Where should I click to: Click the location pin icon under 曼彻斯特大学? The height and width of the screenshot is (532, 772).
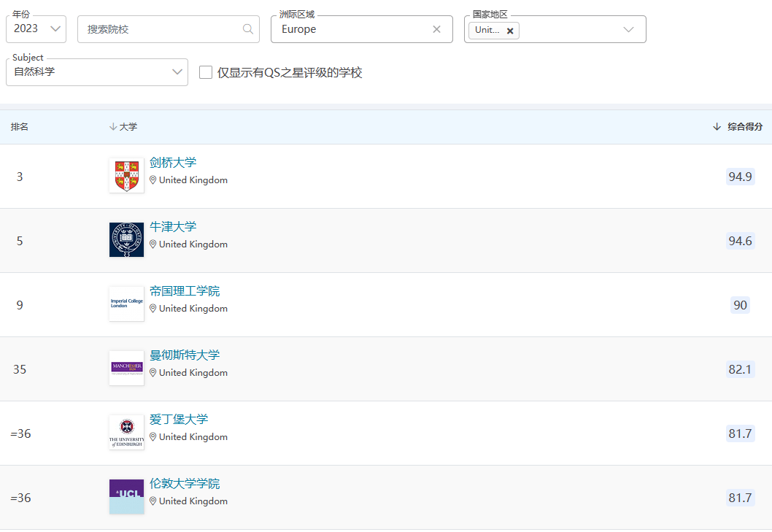click(153, 372)
